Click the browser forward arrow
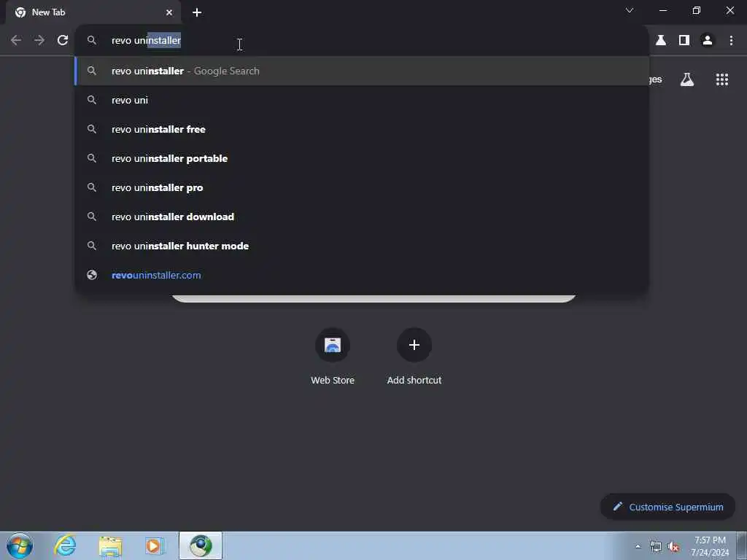Viewport: 747px width, 560px height. 39,41
